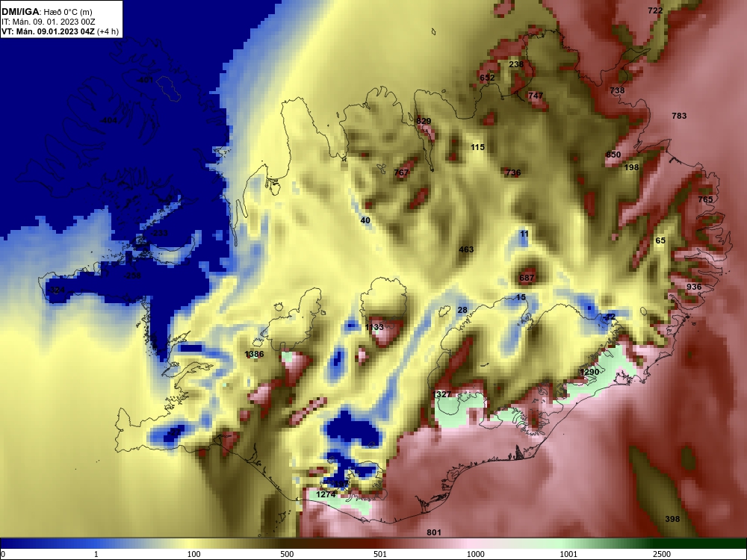Click the legend tick label 1000
747x560 pixels.
point(475,554)
